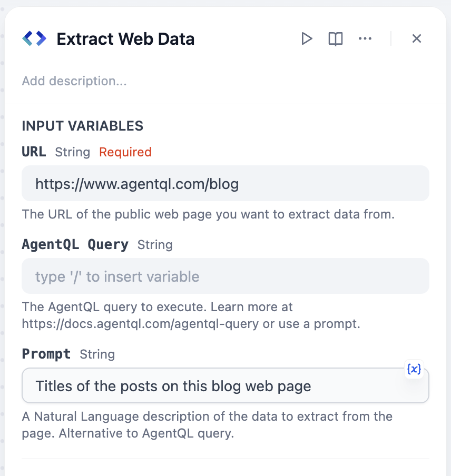Screen dimensions: 451x476
Task: Click the INPUT VARIABLES heading
Action: tap(83, 126)
